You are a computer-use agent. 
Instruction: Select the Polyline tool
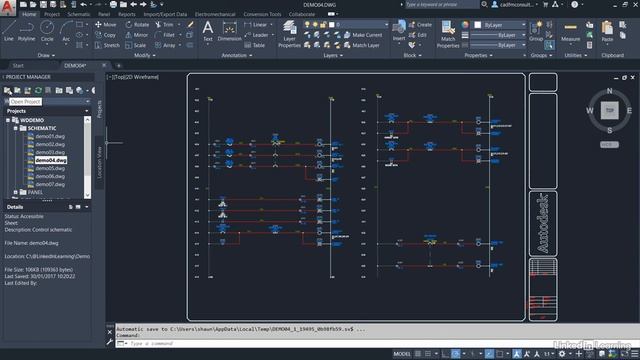[x=26, y=31]
